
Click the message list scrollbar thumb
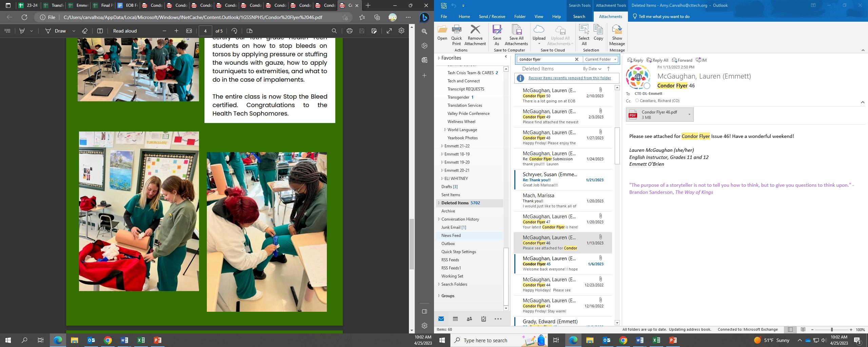(617, 146)
